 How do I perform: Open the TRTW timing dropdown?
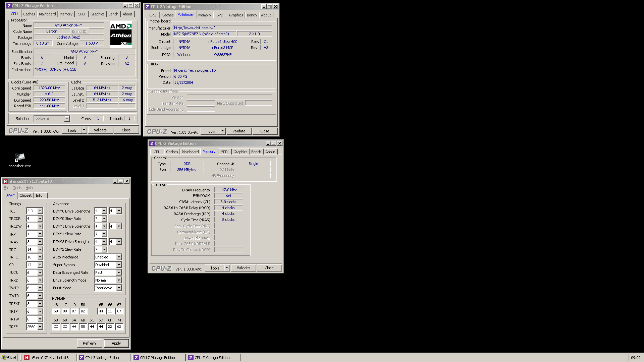point(40,319)
